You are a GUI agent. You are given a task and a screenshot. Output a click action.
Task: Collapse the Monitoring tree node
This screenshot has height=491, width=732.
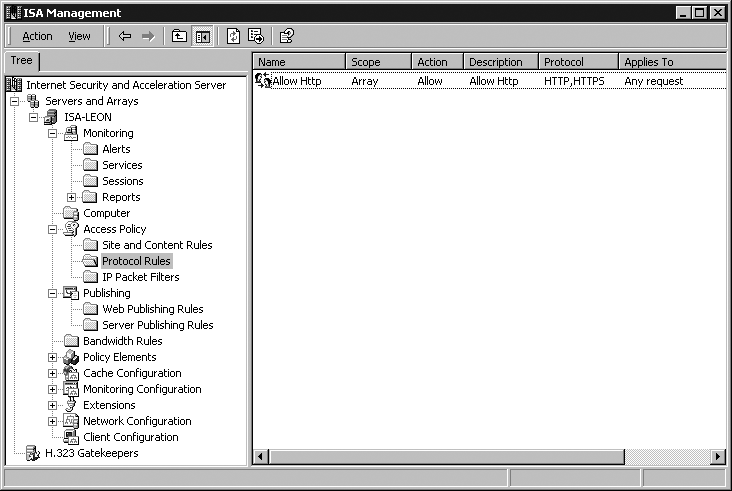53,133
